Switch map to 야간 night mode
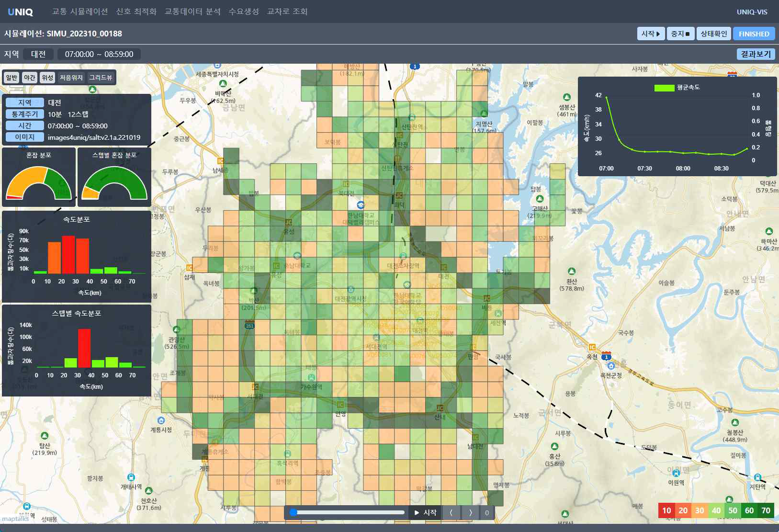Viewport: 779px width, 532px height. click(30, 78)
